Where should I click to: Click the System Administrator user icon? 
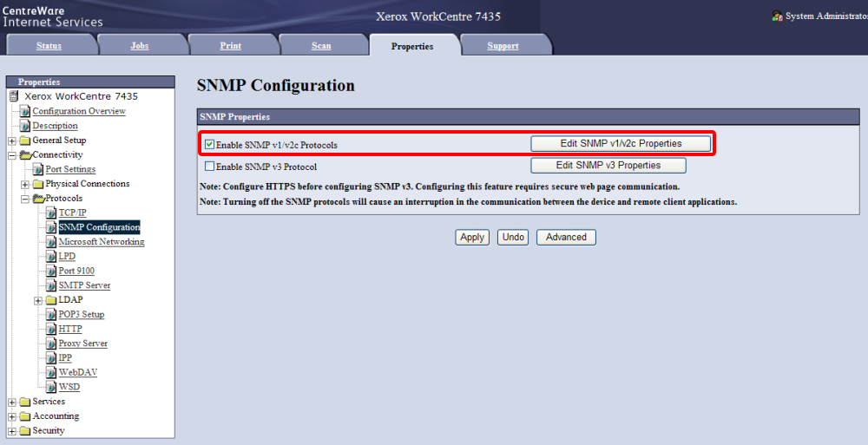(x=777, y=16)
